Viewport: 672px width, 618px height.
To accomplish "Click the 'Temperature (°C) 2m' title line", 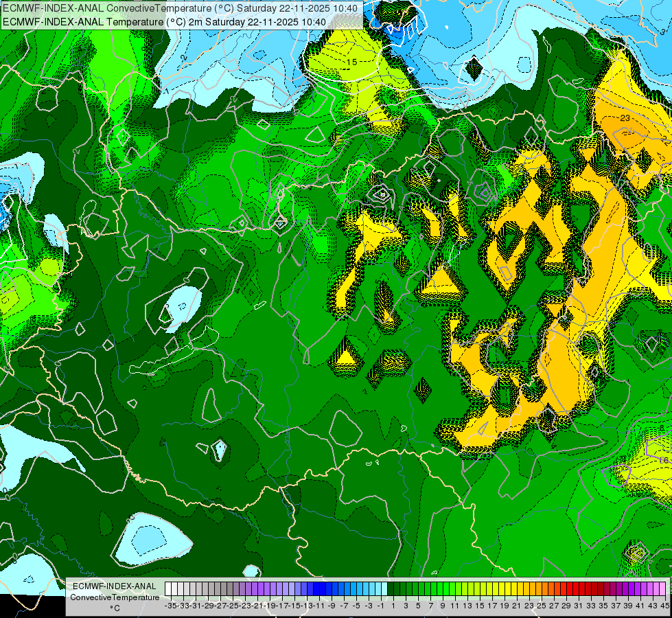I will 165,22.
